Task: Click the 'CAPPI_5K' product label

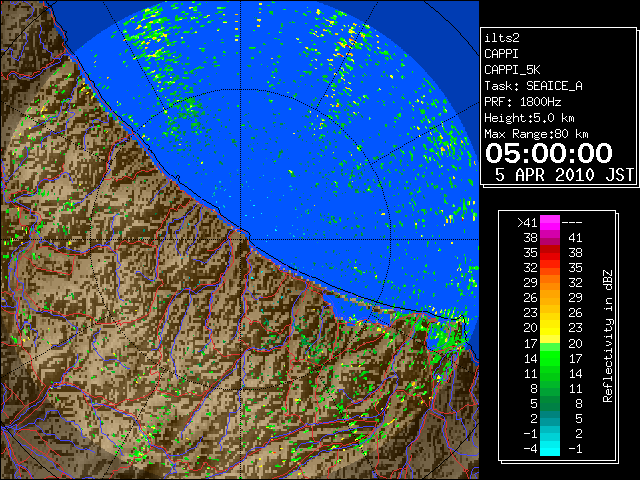Action: (512, 70)
